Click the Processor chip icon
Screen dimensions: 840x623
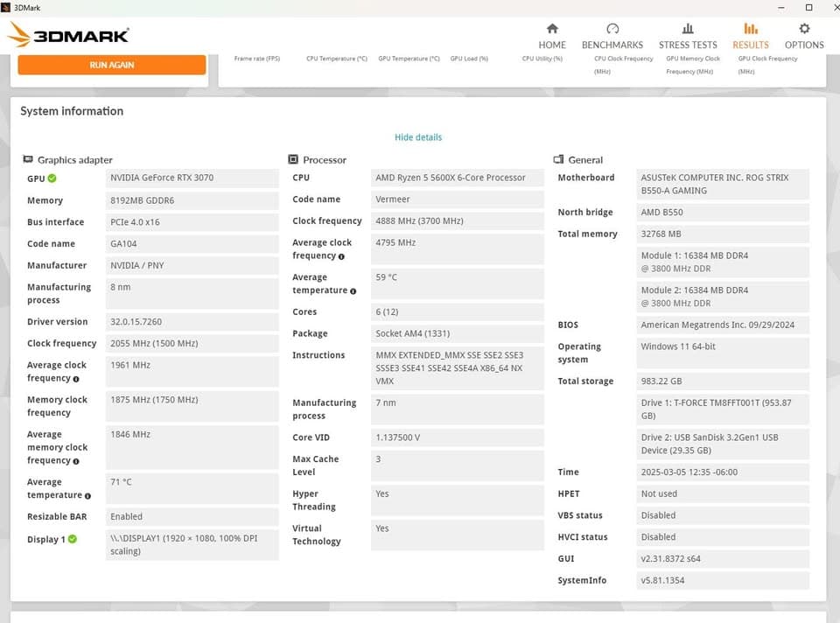(x=293, y=159)
